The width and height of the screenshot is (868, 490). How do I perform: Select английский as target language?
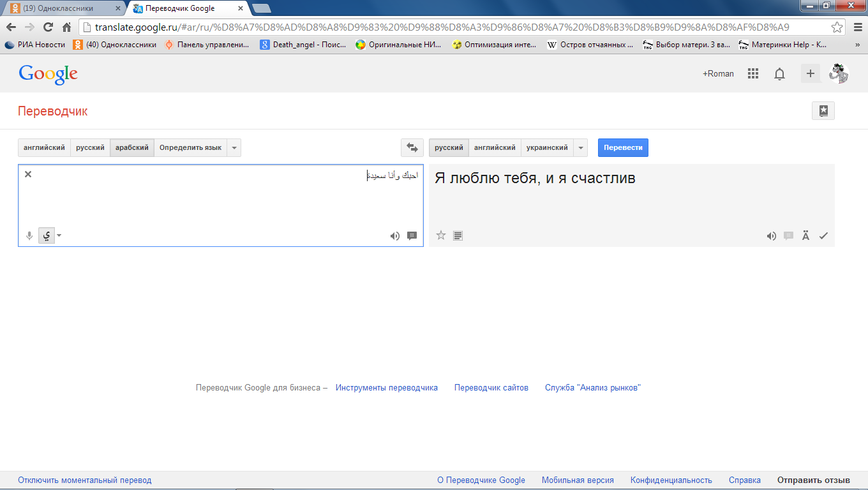click(495, 147)
